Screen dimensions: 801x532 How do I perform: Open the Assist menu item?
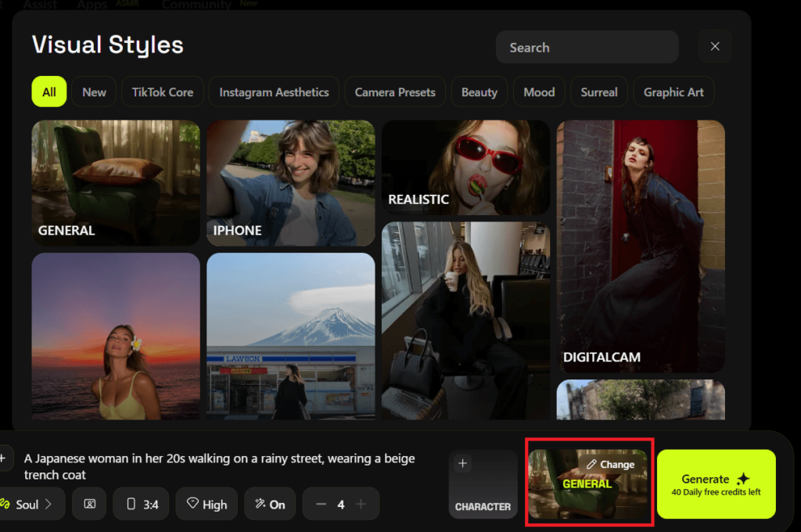40,5
